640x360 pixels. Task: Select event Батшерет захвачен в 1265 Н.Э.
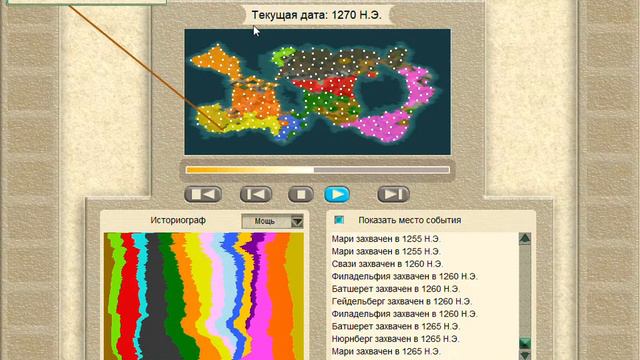click(396, 326)
